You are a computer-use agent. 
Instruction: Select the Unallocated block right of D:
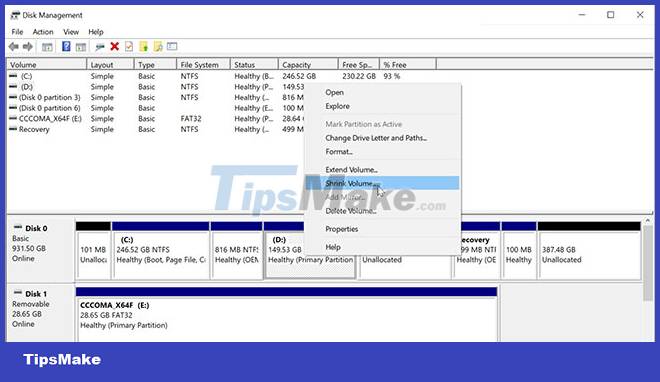pos(405,267)
